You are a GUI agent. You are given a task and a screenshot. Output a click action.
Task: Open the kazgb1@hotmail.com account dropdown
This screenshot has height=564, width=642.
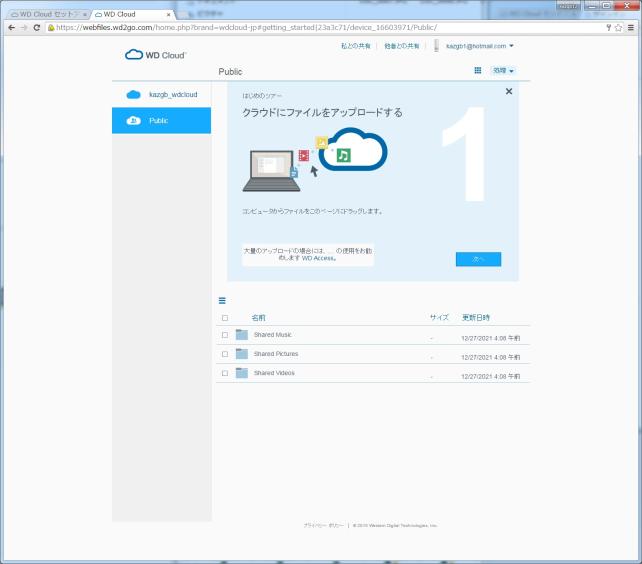(x=479, y=46)
